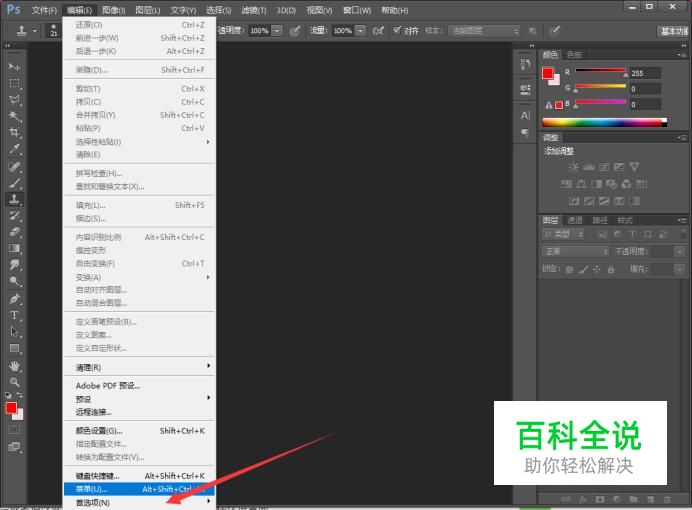Select the Eyedropper tool
This screenshot has height=510, width=692.
pyautogui.click(x=14, y=149)
